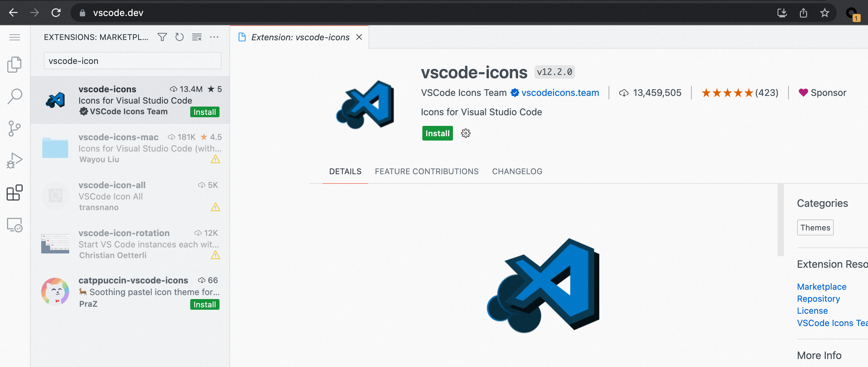Click the extension search input field
868x367 pixels.
tap(132, 61)
